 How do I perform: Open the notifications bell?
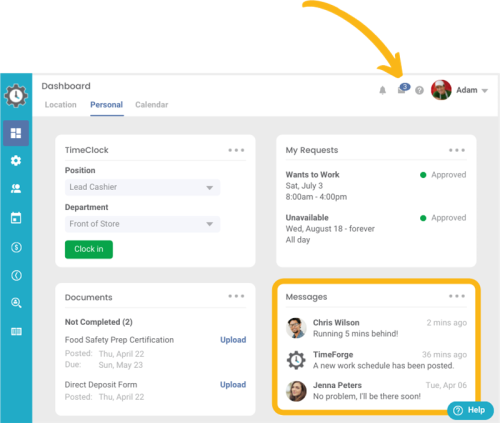383,90
